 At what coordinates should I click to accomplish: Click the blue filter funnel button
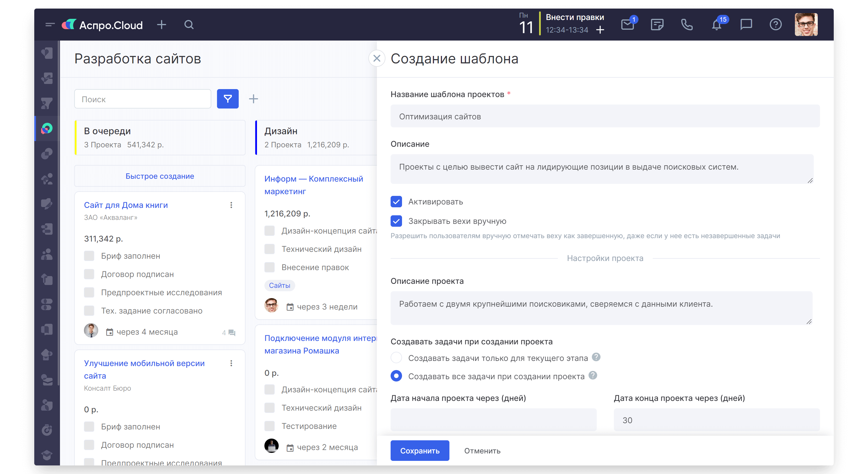coord(228,99)
